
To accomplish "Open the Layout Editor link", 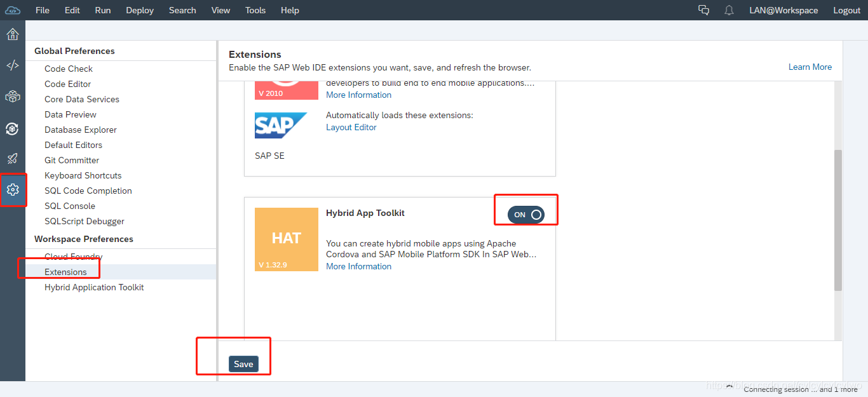I will 351,127.
